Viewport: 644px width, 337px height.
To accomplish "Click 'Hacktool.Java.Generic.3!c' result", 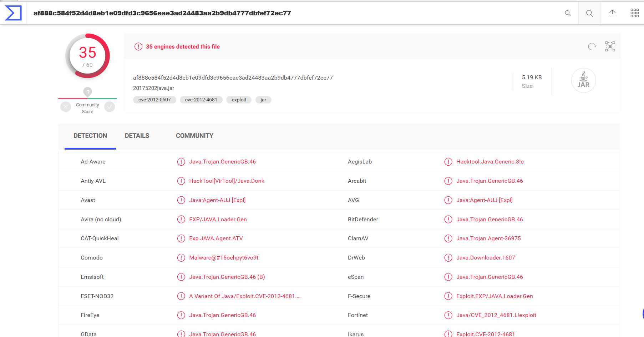I will (490, 162).
